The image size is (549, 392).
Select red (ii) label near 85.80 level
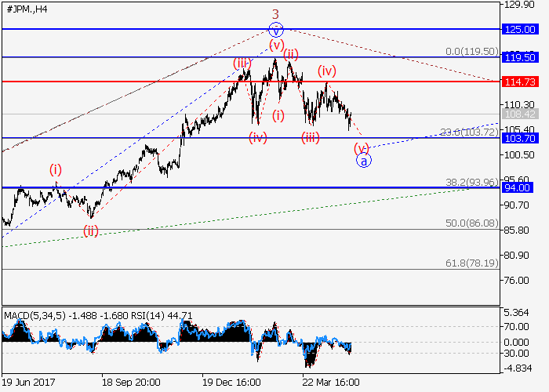(x=92, y=230)
